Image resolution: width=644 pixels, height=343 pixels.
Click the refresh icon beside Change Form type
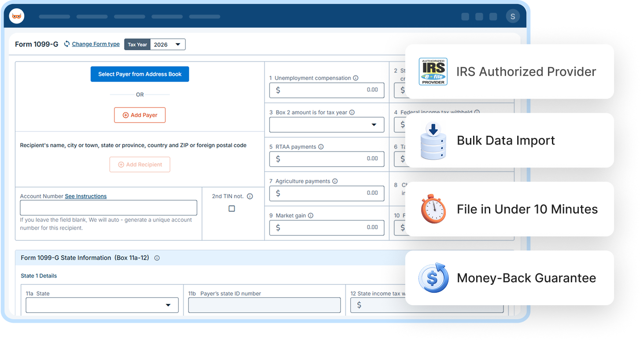(x=67, y=44)
